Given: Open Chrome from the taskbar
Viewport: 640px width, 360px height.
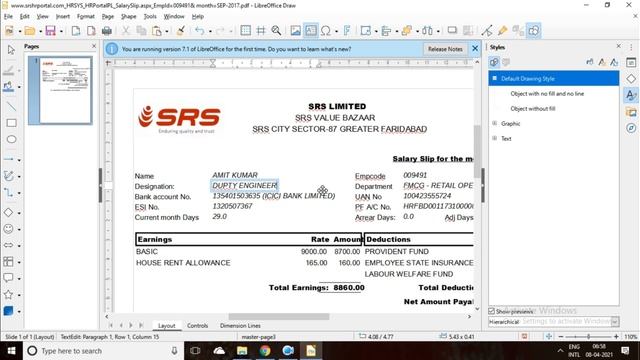Looking at the screenshot, I should pos(265,351).
